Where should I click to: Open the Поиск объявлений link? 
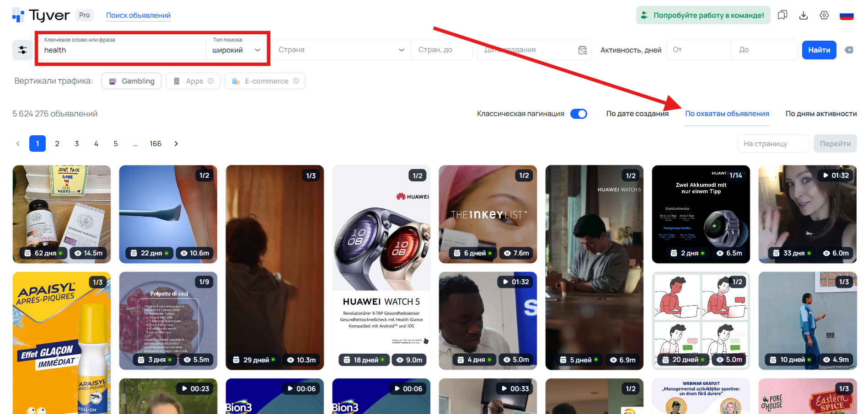(x=138, y=16)
